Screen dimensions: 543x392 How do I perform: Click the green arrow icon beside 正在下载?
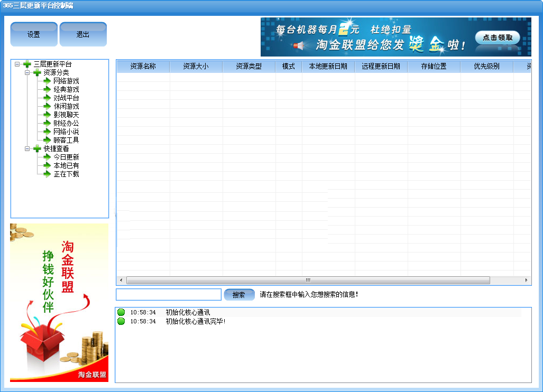[48, 174]
